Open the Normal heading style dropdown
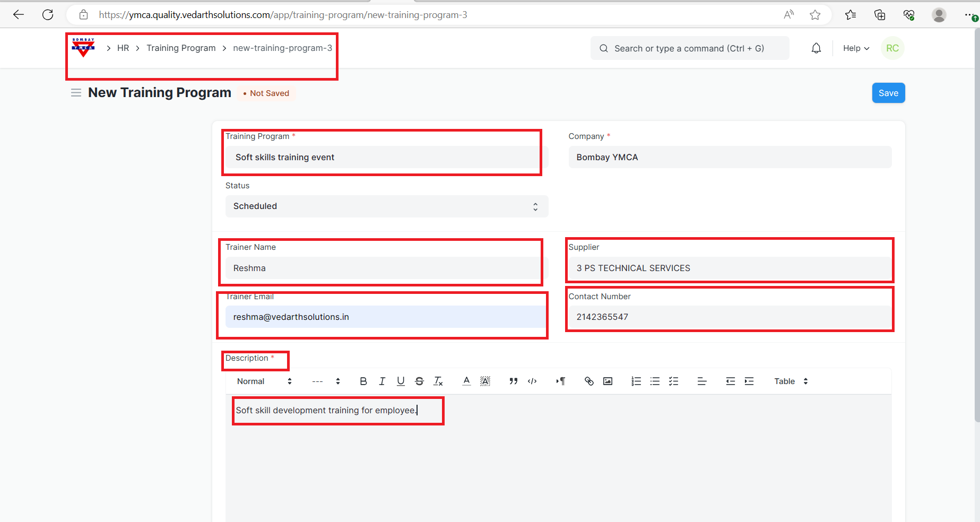The height and width of the screenshot is (522, 980). pos(264,381)
